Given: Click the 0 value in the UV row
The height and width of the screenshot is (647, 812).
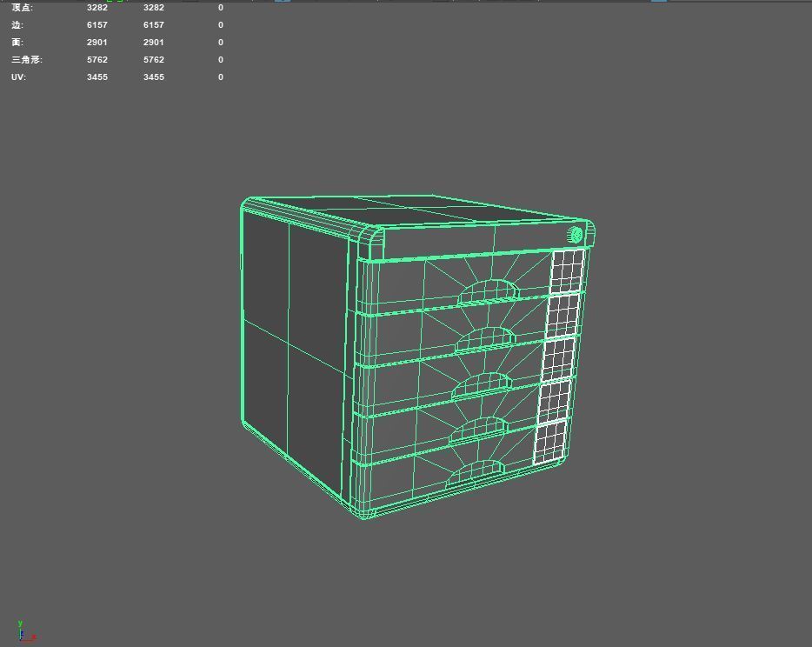Looking at the screenshot, I should click(221, 77).
